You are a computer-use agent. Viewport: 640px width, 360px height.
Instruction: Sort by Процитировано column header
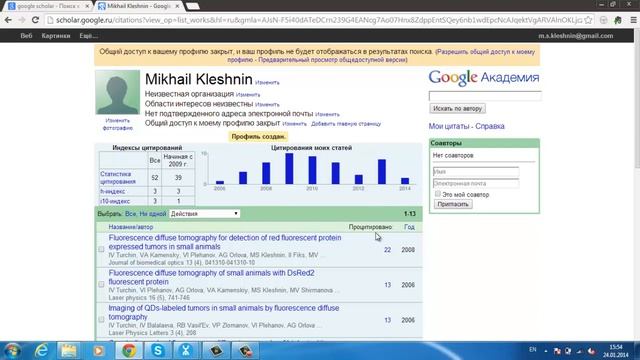(x=370, y=227)
